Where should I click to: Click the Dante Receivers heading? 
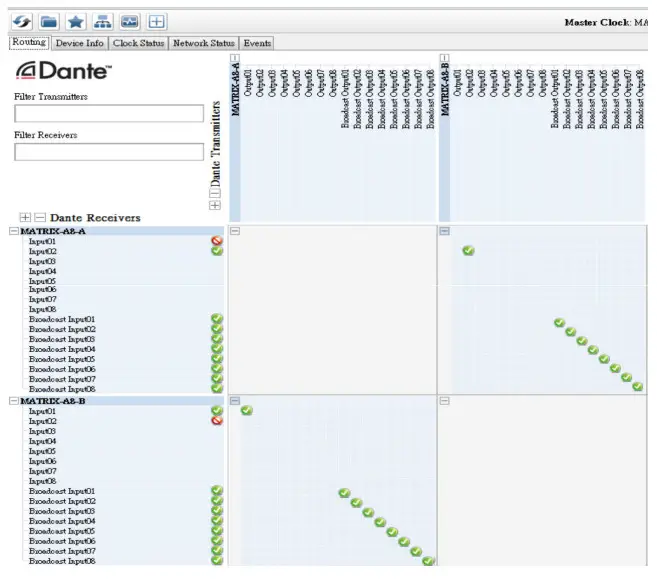95,217
